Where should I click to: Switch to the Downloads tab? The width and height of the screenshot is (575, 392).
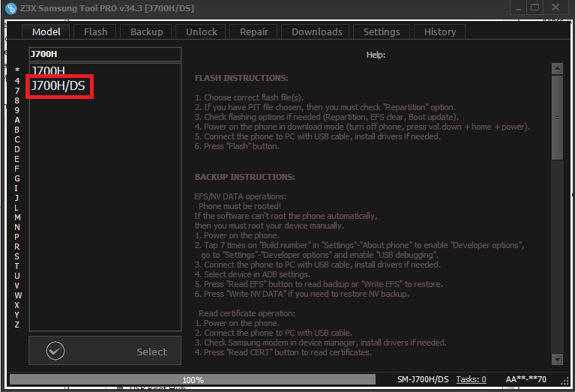point(317,32)
